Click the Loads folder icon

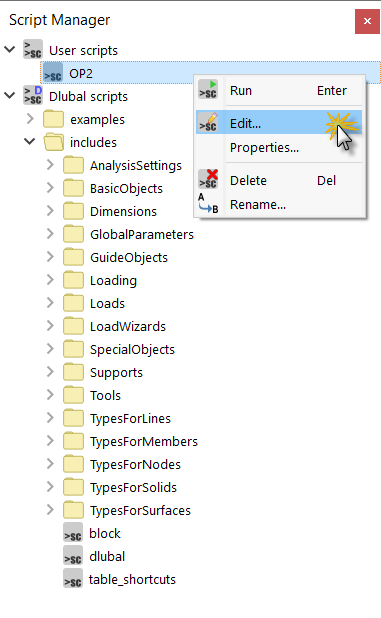point(73,303)
